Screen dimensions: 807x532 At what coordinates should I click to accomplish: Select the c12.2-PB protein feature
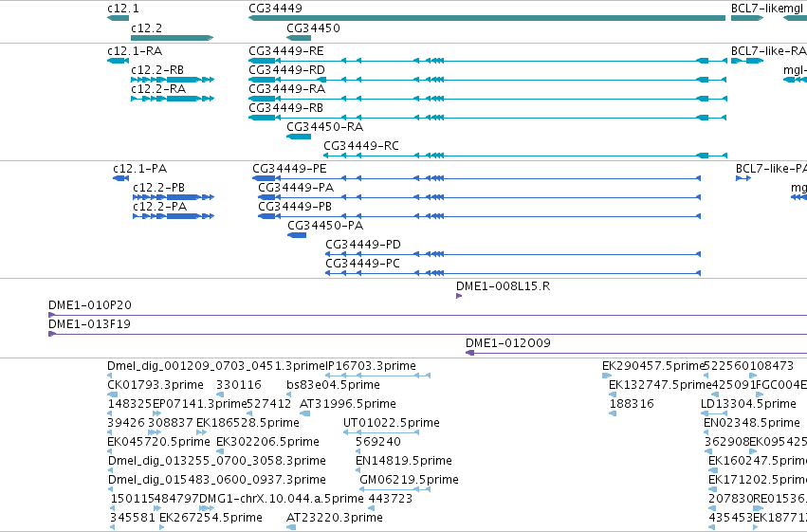coord(174,197)
